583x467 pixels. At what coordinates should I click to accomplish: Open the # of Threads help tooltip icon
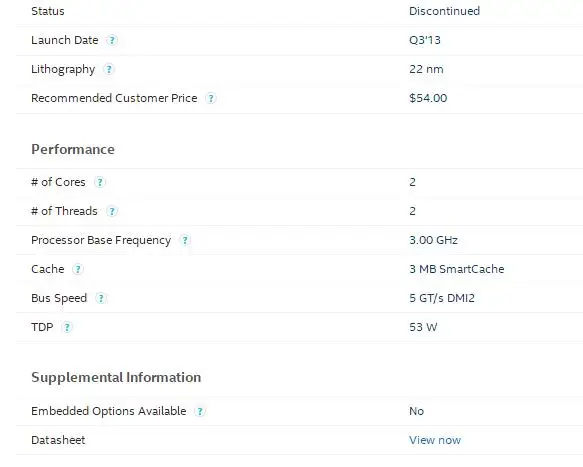pyautogui.click(x=112, y=211)
